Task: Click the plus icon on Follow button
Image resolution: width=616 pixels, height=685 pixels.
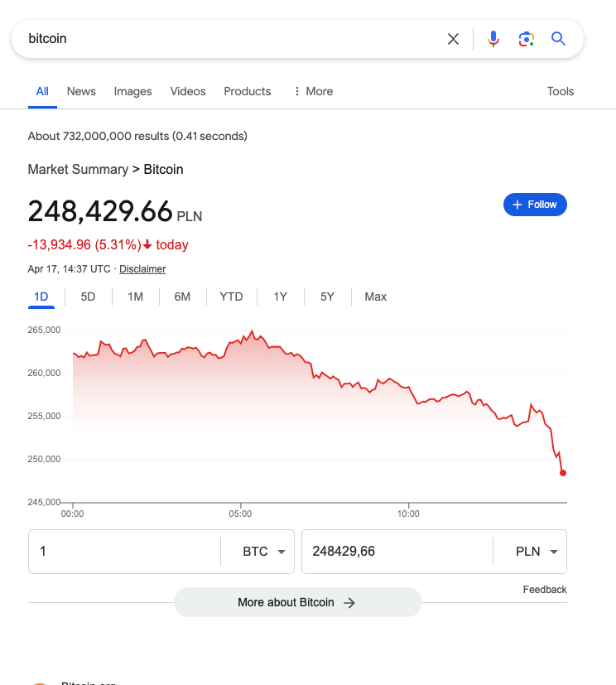Action: tap(517, 205)
